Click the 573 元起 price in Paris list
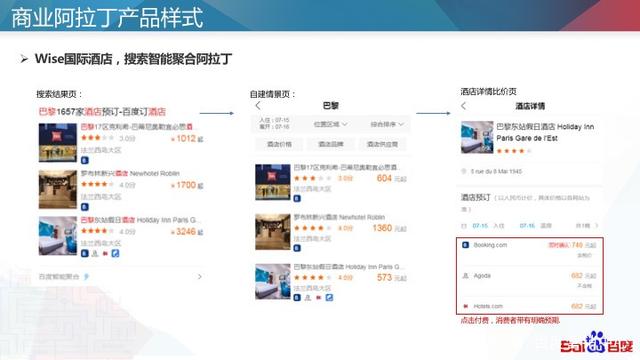The height and width of the screenshot is (360, 640). 391,278
